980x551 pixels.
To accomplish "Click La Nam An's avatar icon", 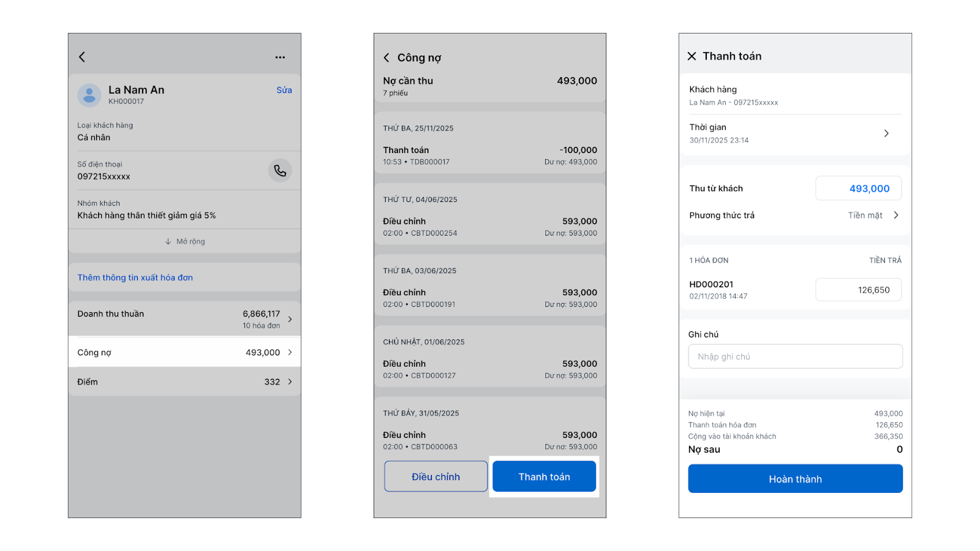I will [89, 96].
